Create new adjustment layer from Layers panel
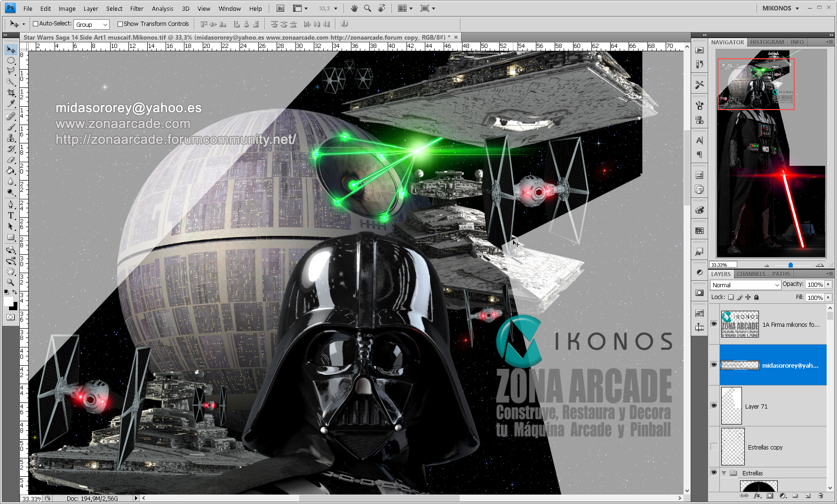Viewport: 837px width, 504px height. 782,496
